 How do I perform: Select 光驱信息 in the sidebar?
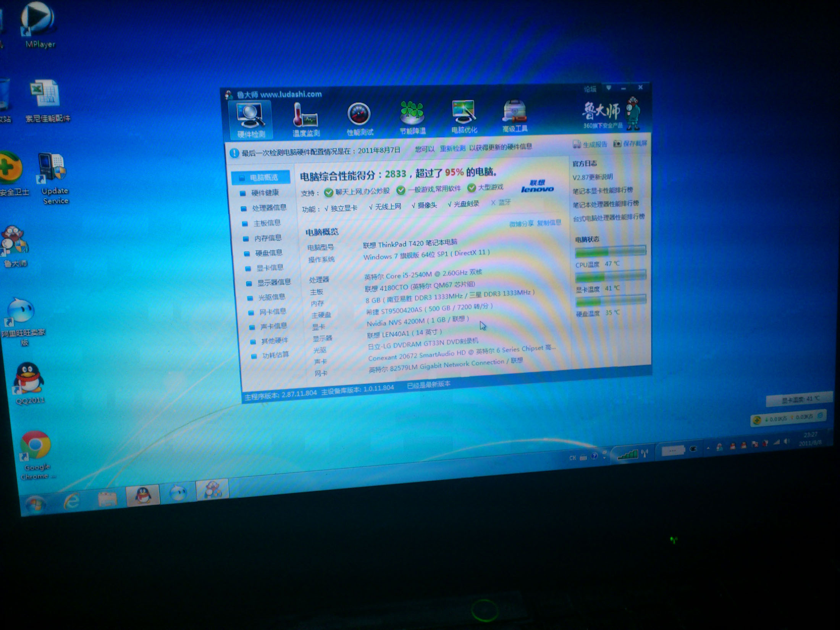pos(267,297)
